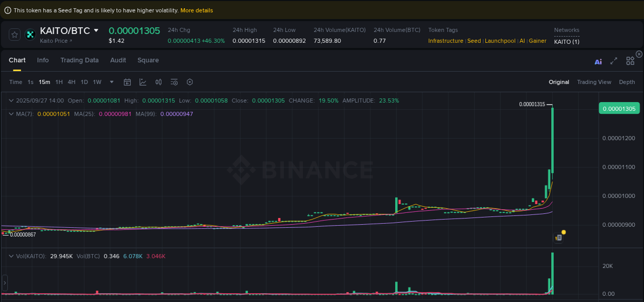Open the More details link
Viewport: 644px width, 302px height.
pyautogui.click(x=196, y=10)
